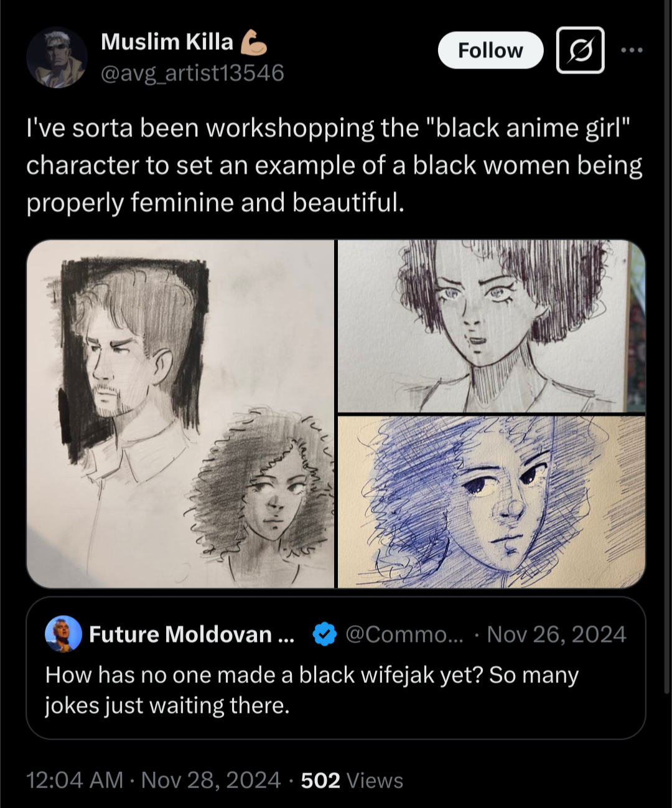Screen dimensions: 672x808
Task: Open the three-dot more options menu
Action: pos(632,50)
